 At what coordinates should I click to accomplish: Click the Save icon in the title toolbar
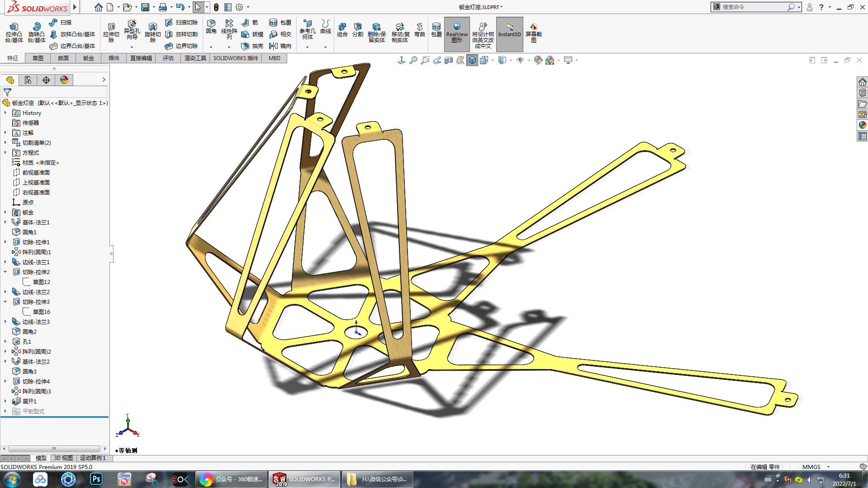pyautogui.click(x=145, y=7)
